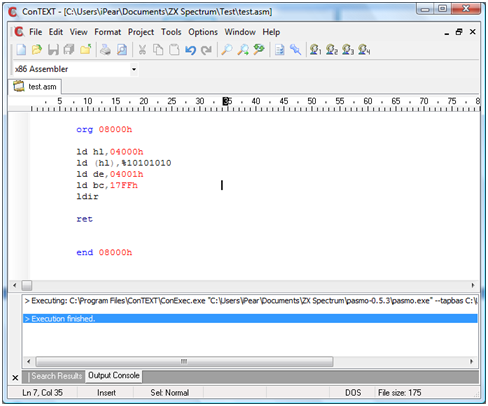
Task: Copy selection toolbar icon
Action: tap(158, 50)
